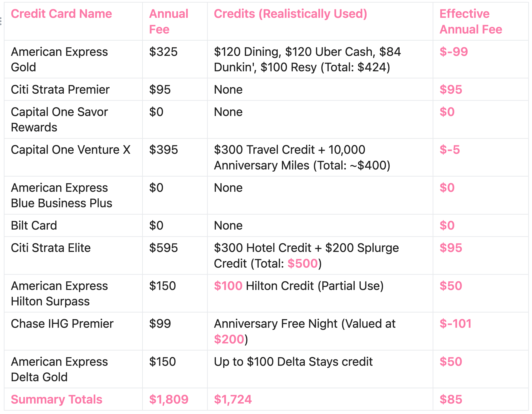Click the American Express Gold cell

tap(59, 59)
